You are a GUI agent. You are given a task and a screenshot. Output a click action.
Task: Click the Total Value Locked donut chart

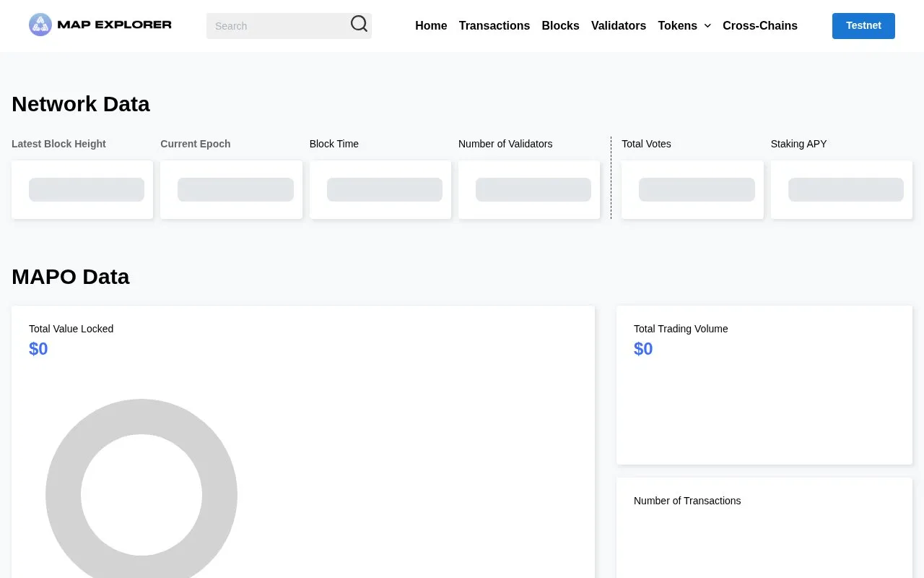pyautogui.click(x=141, y=488)
